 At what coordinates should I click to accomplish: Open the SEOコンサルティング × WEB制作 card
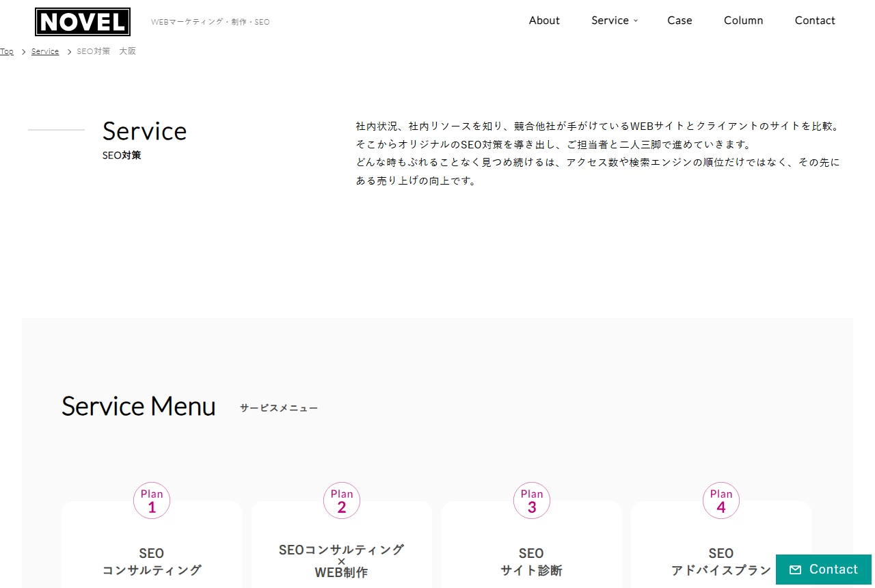coord(342,544)
